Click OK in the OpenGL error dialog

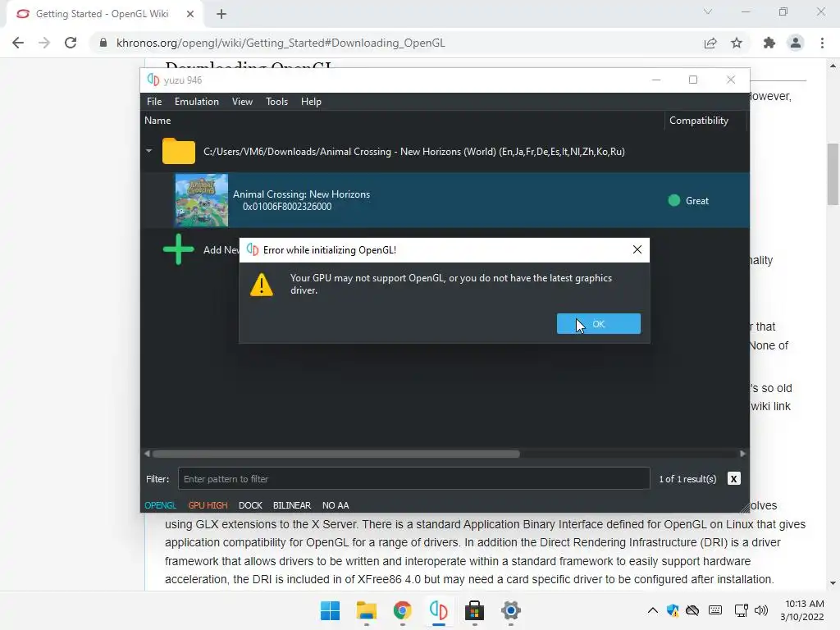pyautogui.click(x=598, y=323)
